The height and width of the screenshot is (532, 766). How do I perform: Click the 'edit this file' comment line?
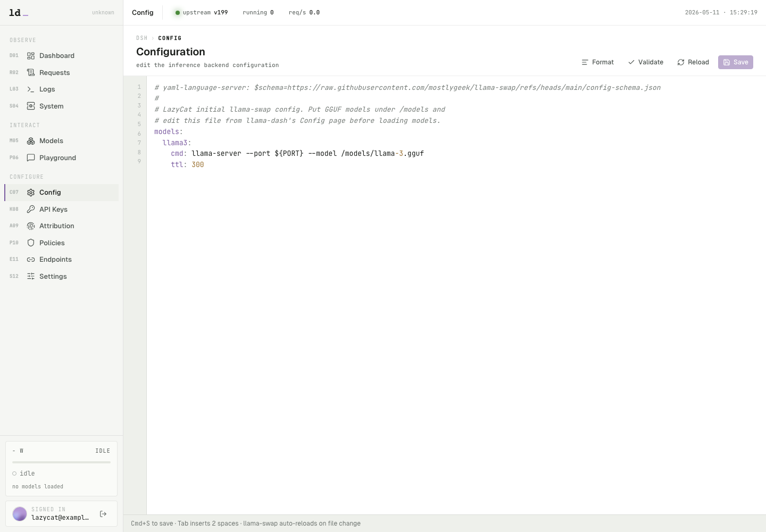(x=297, y=121)
